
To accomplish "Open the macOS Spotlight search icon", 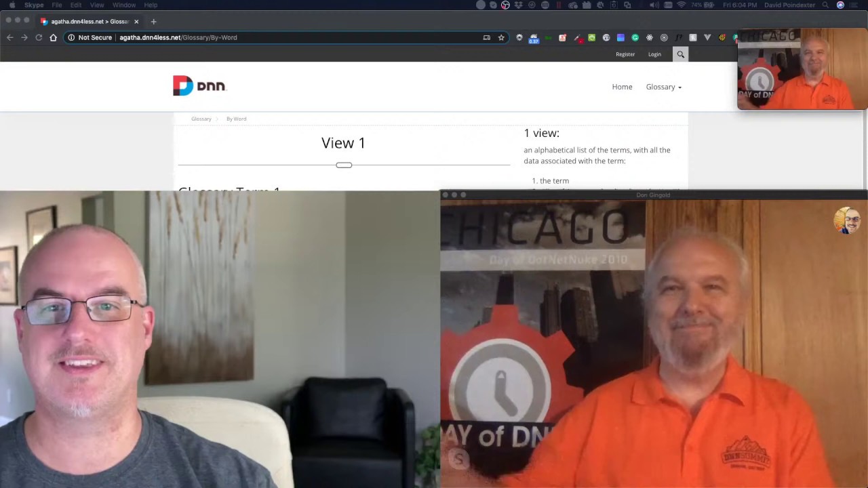I will click(x=825, y=5).
